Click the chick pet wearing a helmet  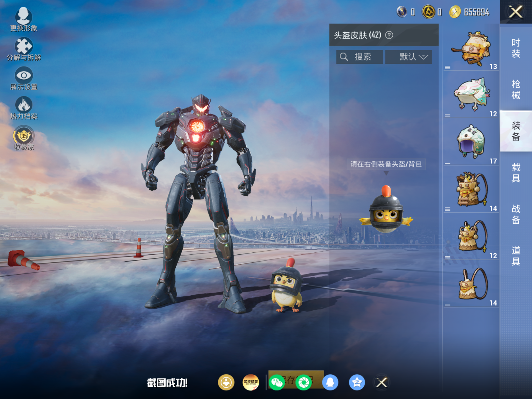tap(287, 286)
